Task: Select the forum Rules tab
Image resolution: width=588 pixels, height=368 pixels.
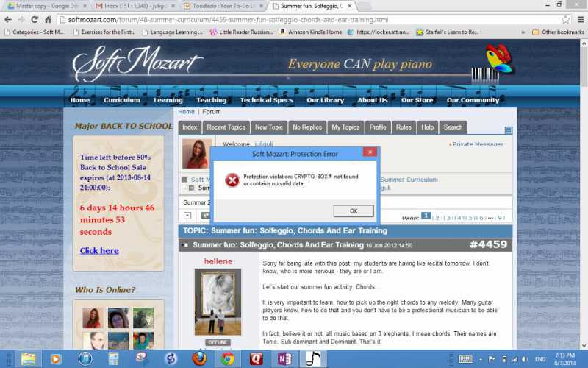Action: coord(404,127)
